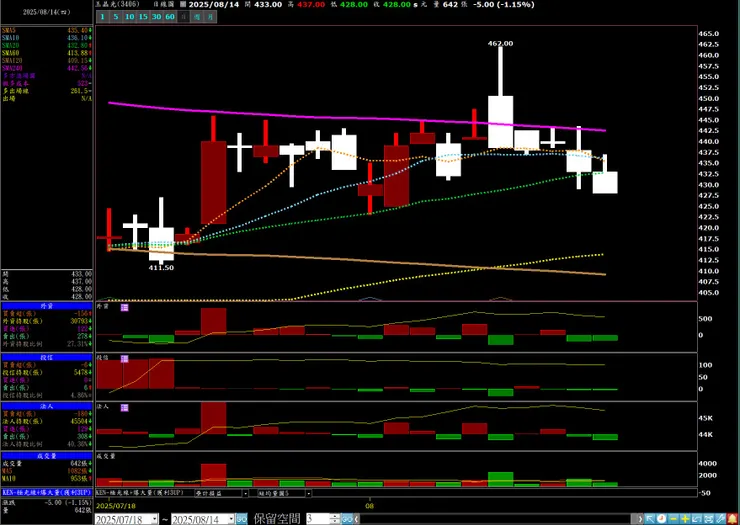740x525 pixels.
Task: Open settings icon in 外資 sub-chart
Action: point(125,307)
